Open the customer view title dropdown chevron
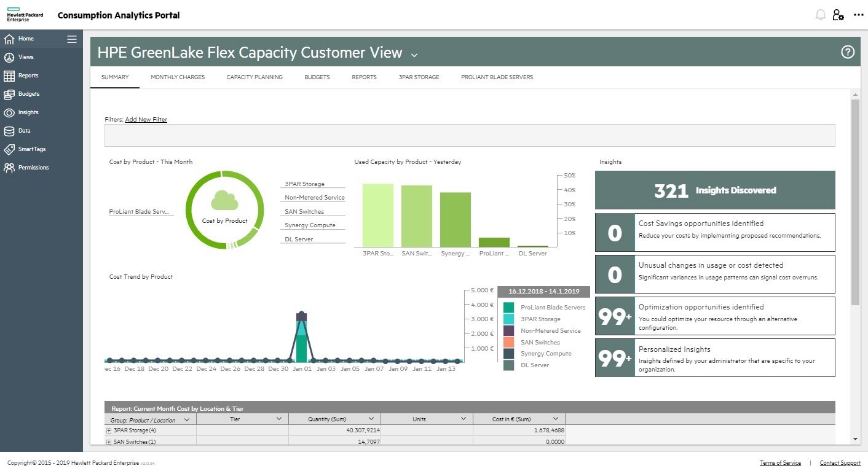Image resolution: width=868 pixels, height=471 pixels. [414, 55]
